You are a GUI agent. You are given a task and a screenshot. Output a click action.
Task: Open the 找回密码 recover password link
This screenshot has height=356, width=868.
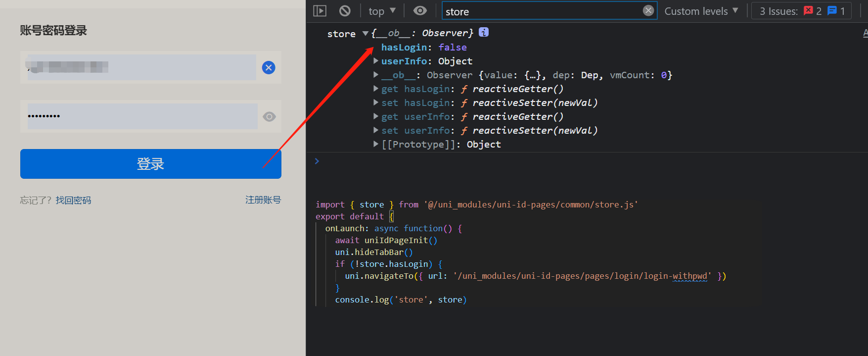click(73, 200)
